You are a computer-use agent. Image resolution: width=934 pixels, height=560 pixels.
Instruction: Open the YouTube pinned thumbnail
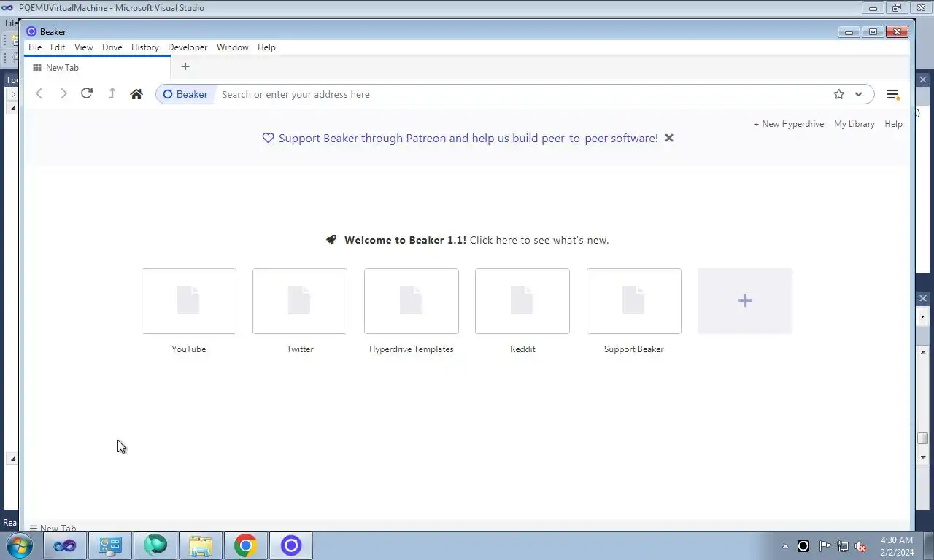coord(189,301)
